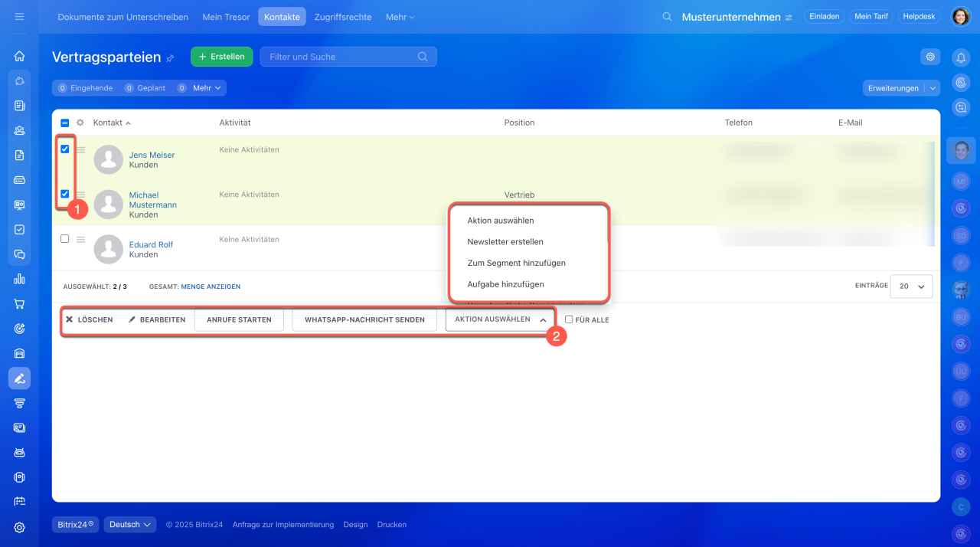Go to the home icon in the sidebar

[19, 56]
